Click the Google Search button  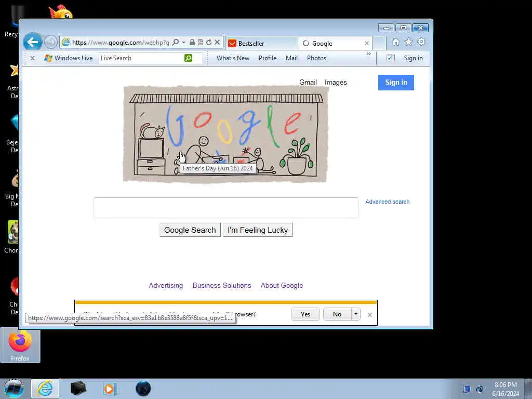pyautogui.click(x=190, y=230)
